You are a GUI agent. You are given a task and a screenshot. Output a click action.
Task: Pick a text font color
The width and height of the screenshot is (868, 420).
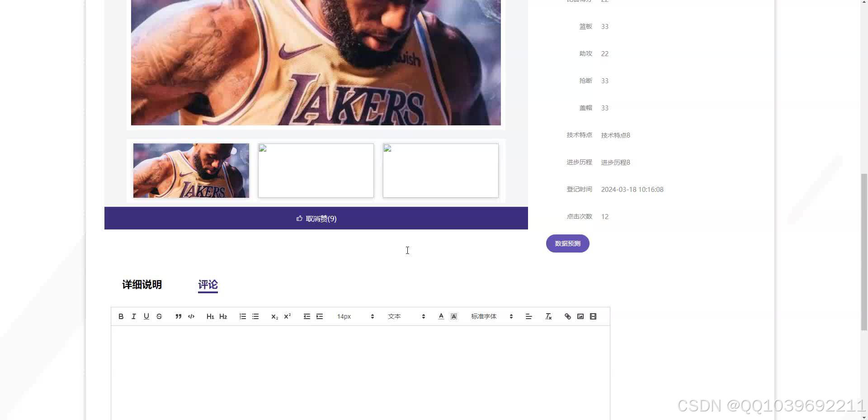(x=441, y=316)
